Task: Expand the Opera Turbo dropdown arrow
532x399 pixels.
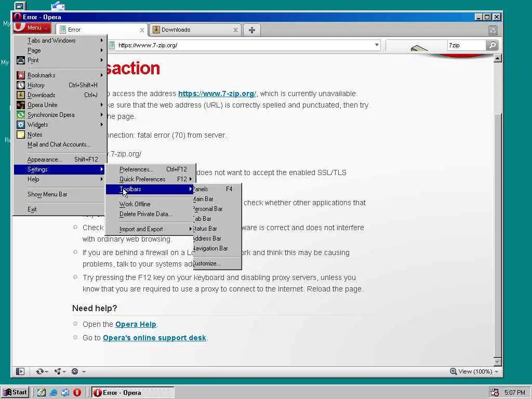Action: (84, 371)
